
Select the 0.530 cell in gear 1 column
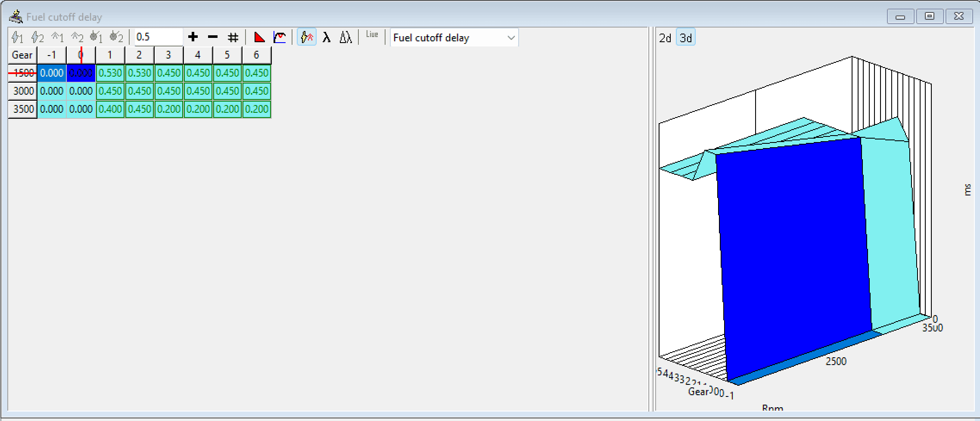[110, 73]
